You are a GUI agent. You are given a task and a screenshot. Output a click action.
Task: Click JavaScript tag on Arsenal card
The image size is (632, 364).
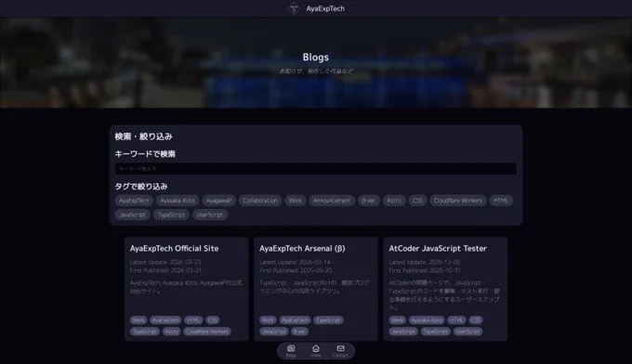click(273, 331)
